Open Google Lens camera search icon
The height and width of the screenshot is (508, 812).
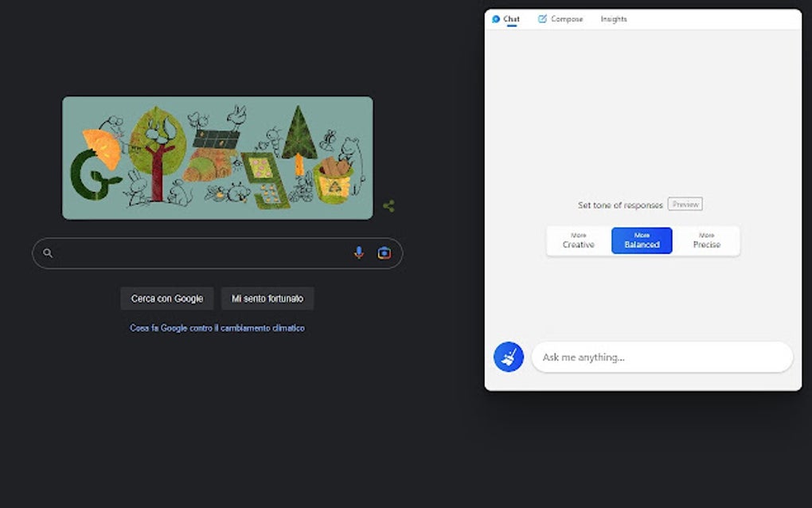coord(384,252)
